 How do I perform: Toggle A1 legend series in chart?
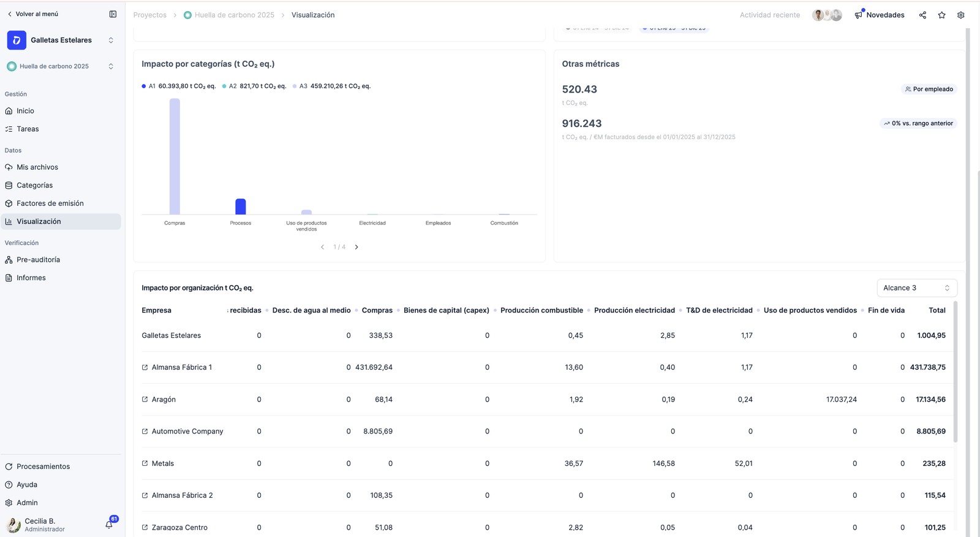[x=178, y=86]
